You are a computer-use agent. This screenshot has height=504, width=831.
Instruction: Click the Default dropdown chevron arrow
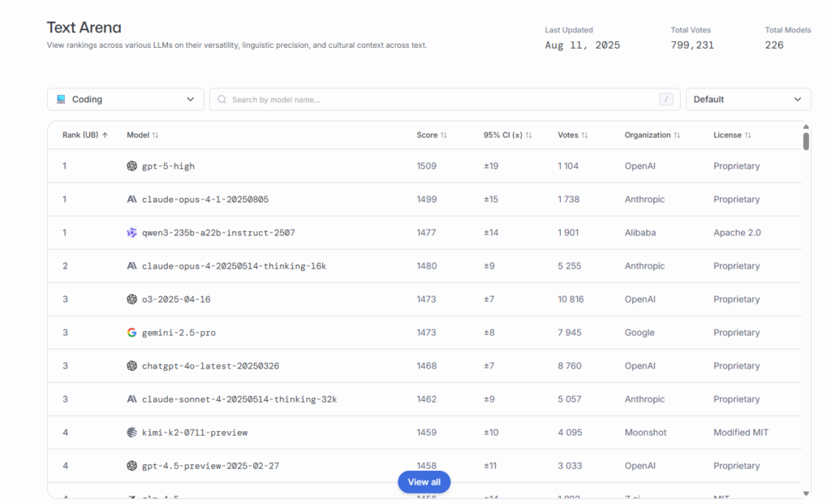point(798,99)
